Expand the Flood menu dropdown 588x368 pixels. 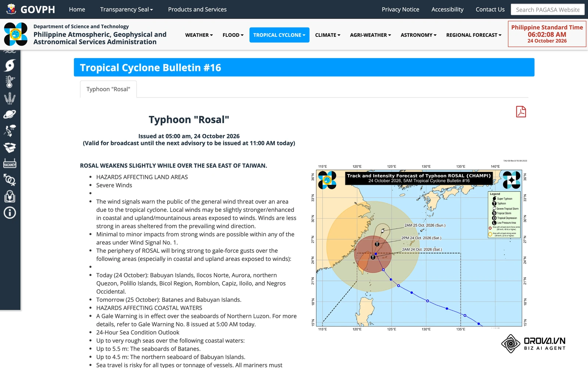233,35
